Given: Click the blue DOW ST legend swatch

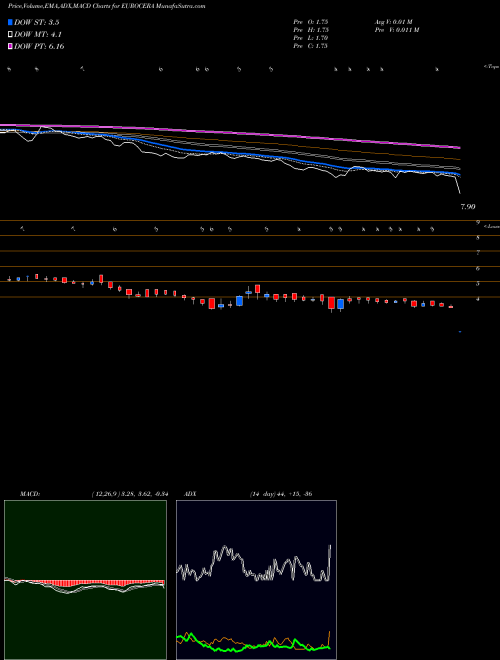Looking at the screenshot, I should click(x=10, y=22).
